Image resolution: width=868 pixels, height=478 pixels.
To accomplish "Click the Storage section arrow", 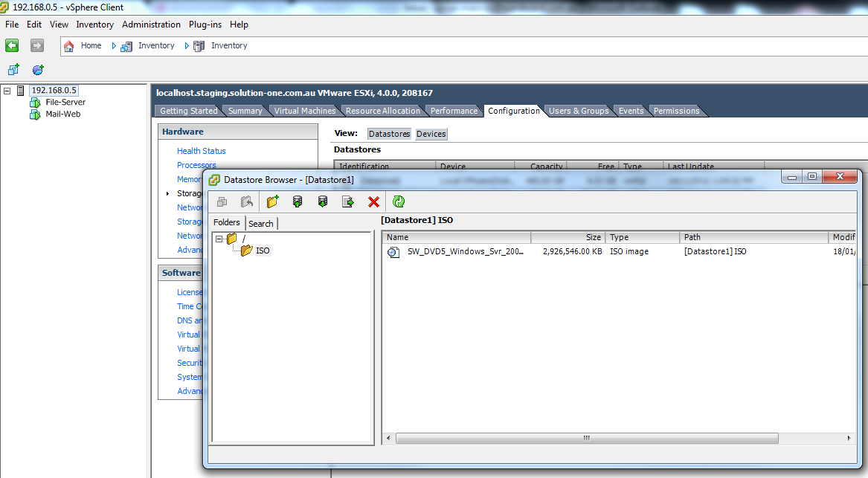I will point(167,193).
